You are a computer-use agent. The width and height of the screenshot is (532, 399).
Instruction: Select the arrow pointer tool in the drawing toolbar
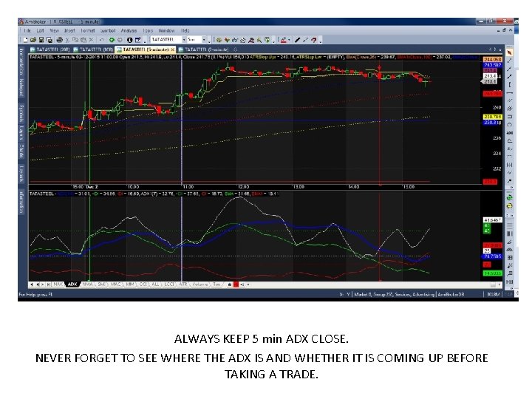[x=509, y=52]
